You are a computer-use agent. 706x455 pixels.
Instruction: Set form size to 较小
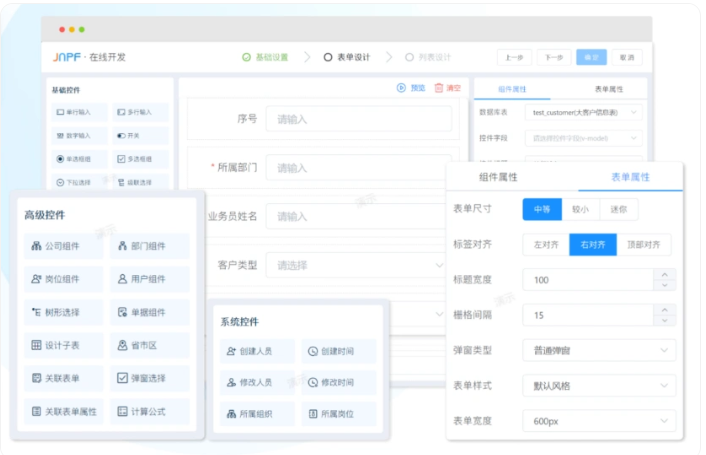[x=580, y=210]
